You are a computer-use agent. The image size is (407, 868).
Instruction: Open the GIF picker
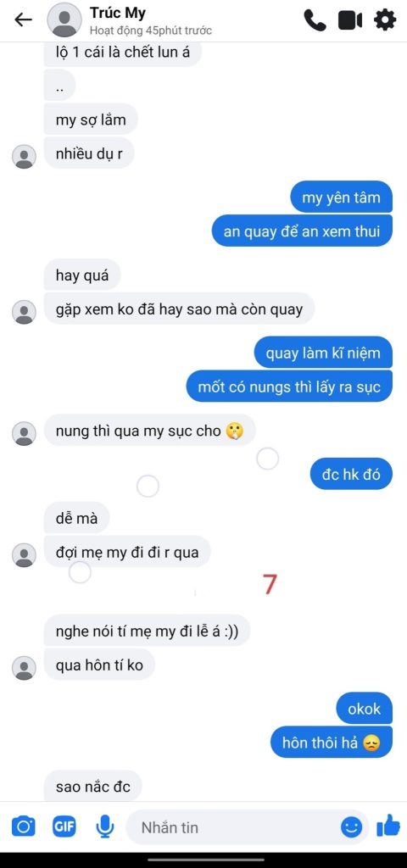pyautogui.click(x=64, y=827)
